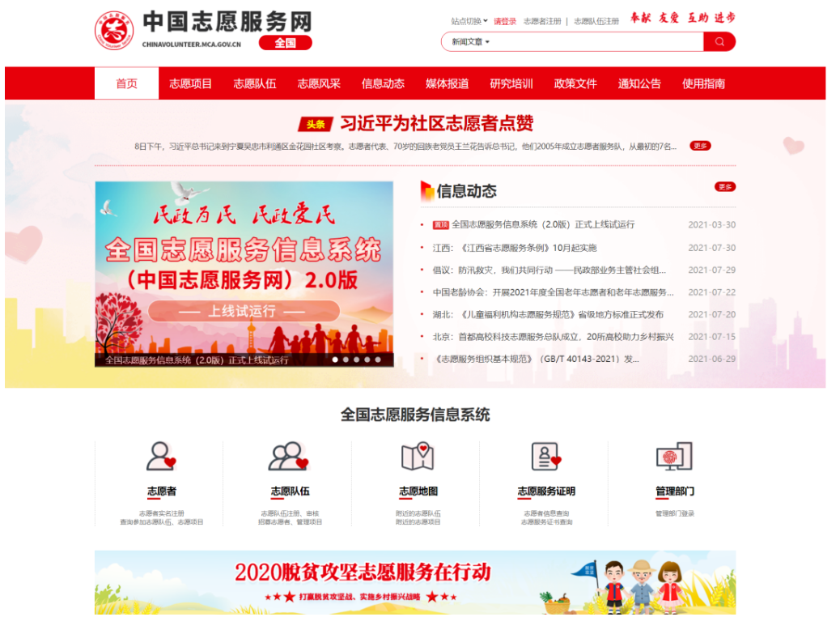This screenshot has width=840, height=617.
Task: Open the 政策文件 nav item
Action: [575, 83]
